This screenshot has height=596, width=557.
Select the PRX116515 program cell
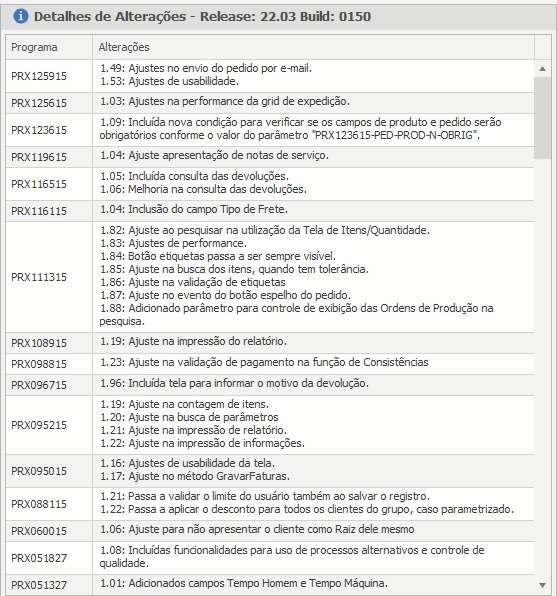[x=49, y=184]
